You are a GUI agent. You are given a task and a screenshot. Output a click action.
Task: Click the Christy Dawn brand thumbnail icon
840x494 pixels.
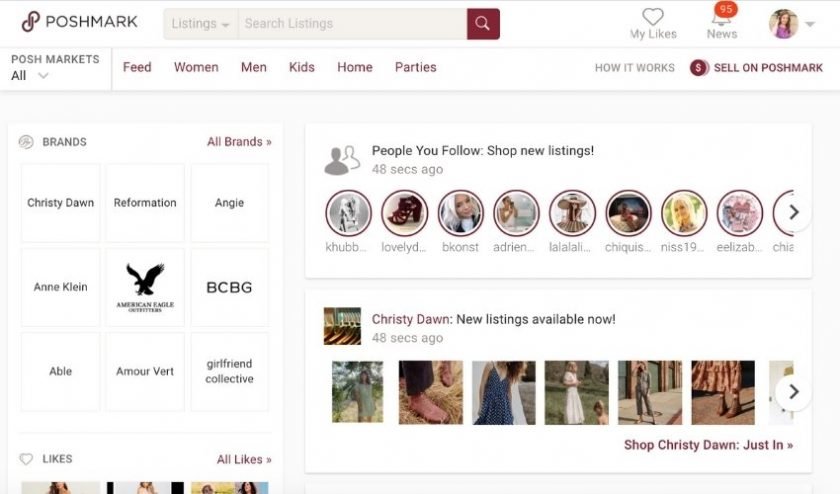click(342, 326)
